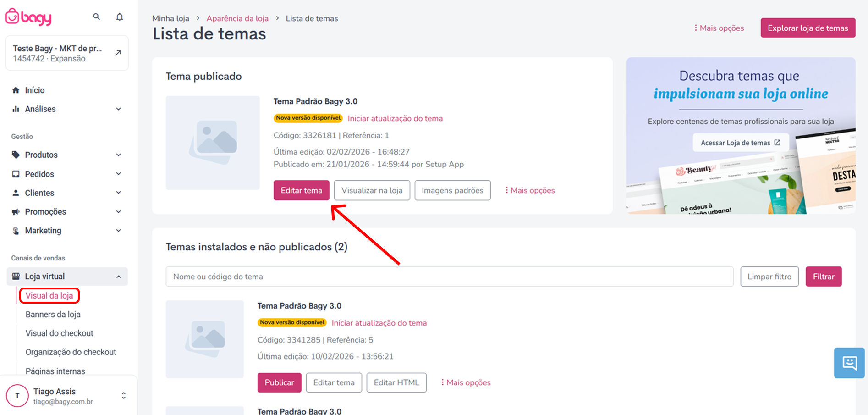Click Editar HTML button
The height and width of the screenshot is (415, 868).
click(396, 382)
